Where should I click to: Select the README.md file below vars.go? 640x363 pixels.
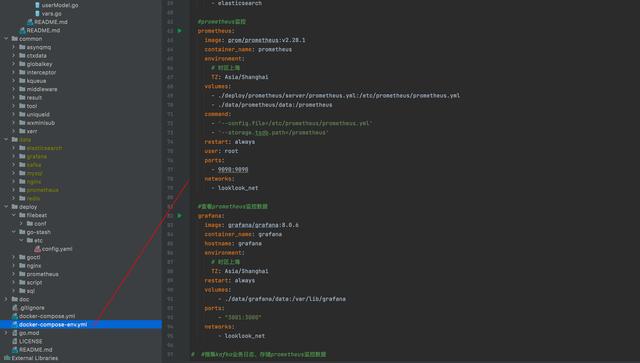click(51, 22)
